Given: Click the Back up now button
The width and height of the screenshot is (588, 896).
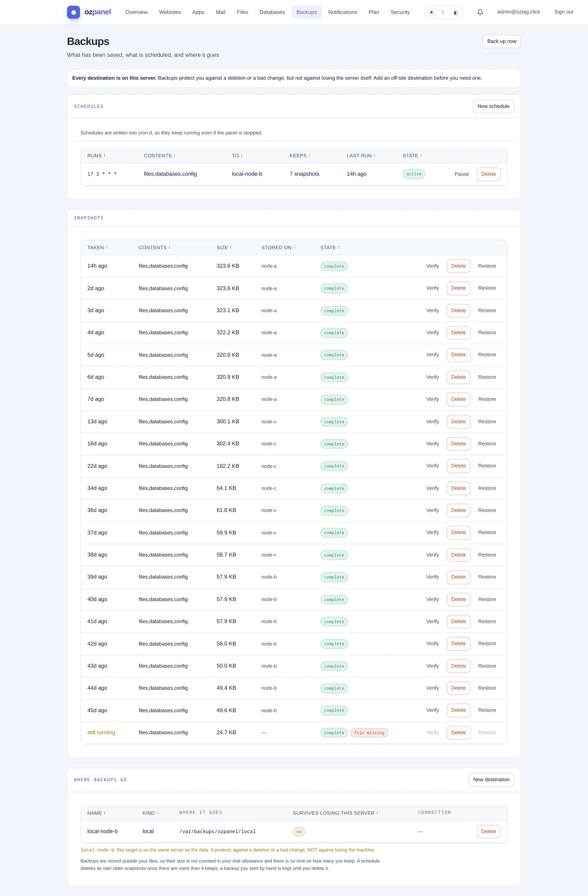Looking at the screenshot, I should coord(501,42).
